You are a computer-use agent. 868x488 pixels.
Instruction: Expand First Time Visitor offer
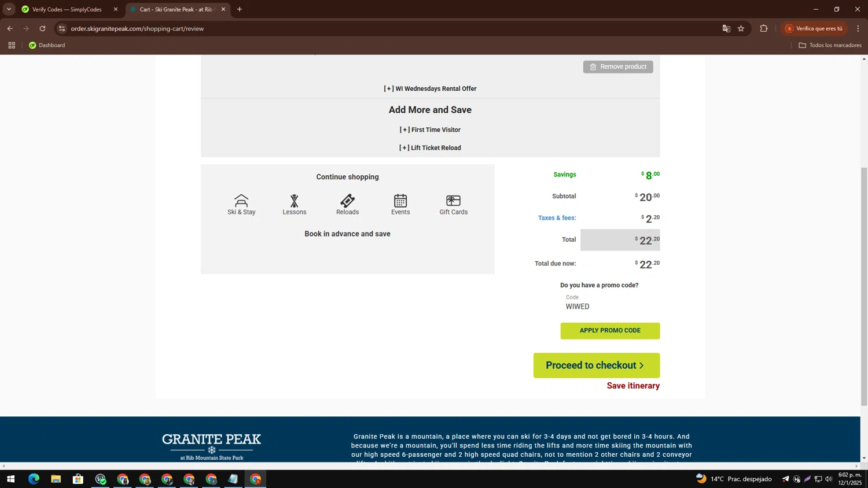click(430, 130)
